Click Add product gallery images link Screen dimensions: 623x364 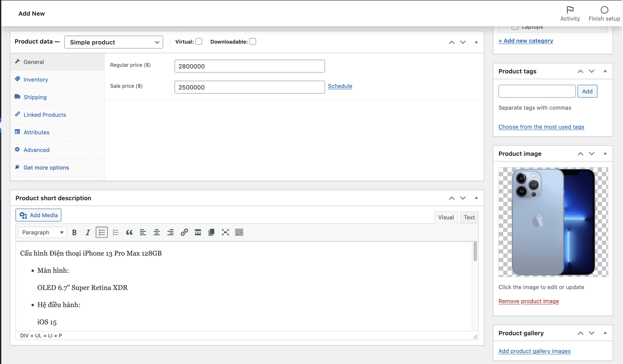tap(534, 351)
